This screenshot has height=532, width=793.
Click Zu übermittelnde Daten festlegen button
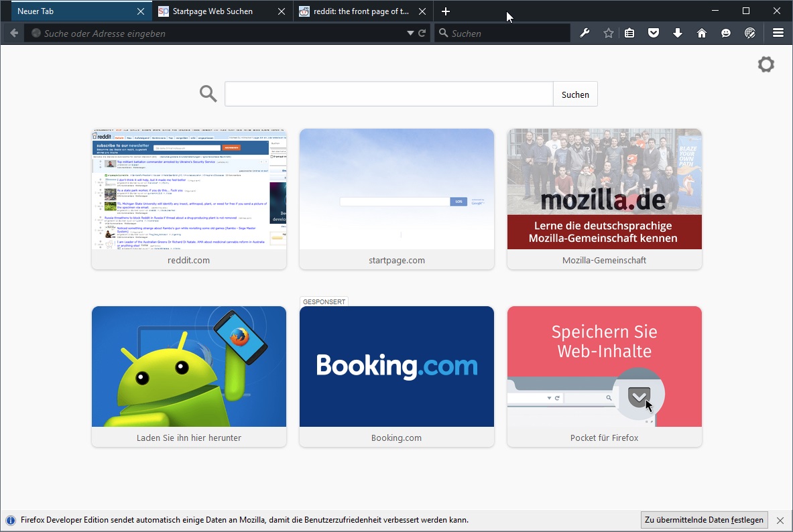click(x=704, y=520)
